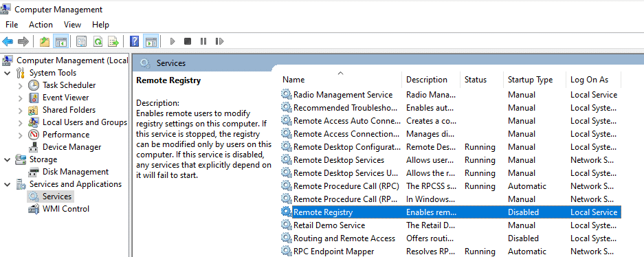Image resolution: width=644 pixels, height=257 pixels.
Task: Click Disabled startup of Routing and Remote Access
Action: [523, 238]
